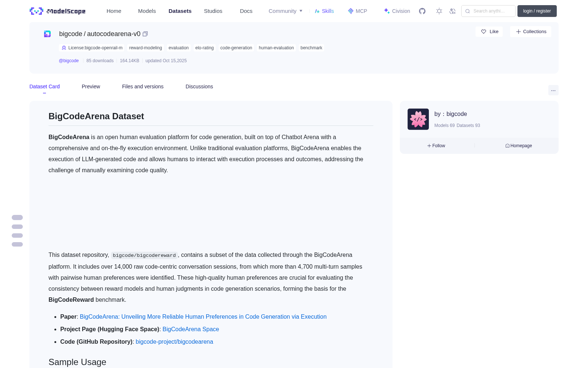The height and width of the screenshot is (368, 588).
Task: Expand the Community dropdown
Action: (x=286, y=11)
